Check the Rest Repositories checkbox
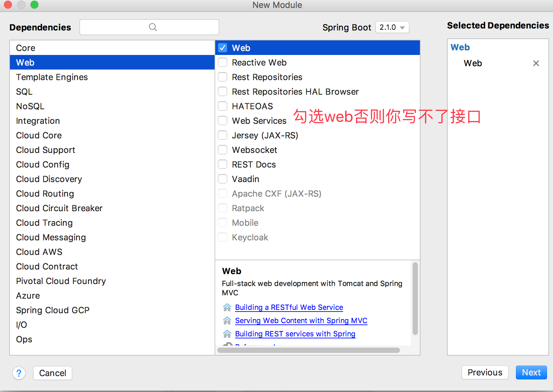 [x=223, y=77]
